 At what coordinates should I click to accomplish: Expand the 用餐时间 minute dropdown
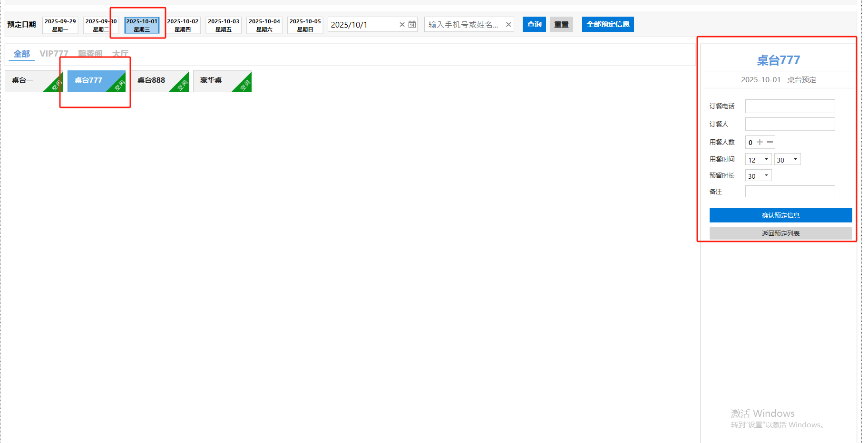[x=787, y=160]
